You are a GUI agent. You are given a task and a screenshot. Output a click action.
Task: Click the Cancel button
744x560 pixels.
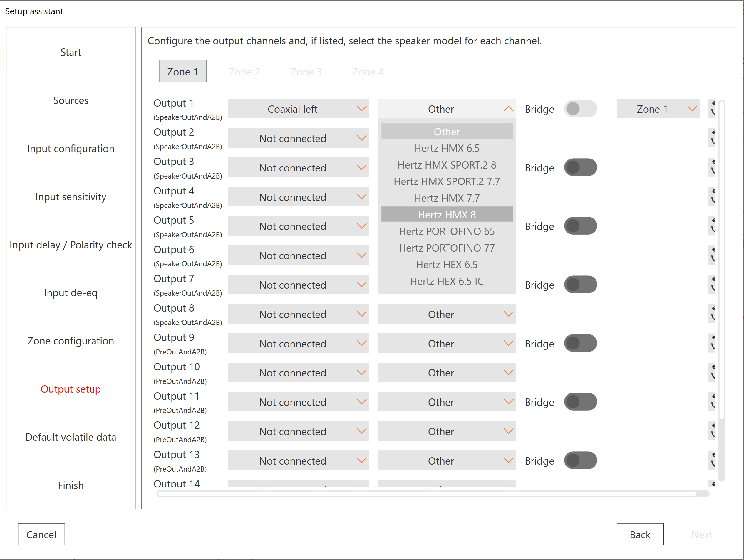tap(41, 534)
